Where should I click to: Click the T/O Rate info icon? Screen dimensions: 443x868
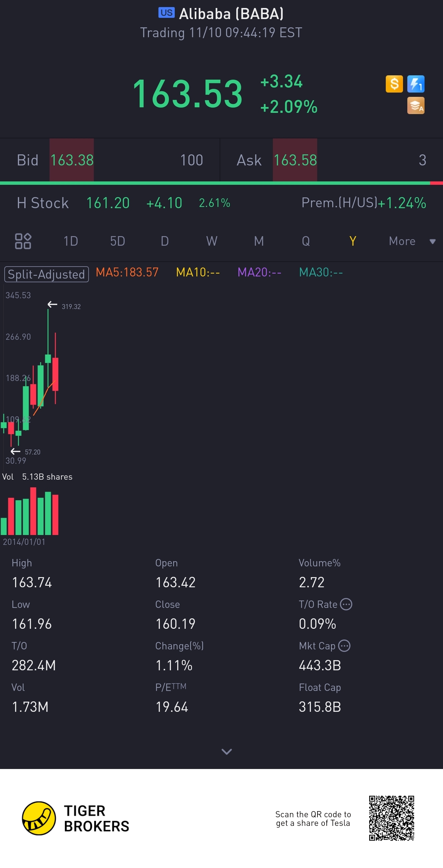pyautogui.click(x=346, y=604)
